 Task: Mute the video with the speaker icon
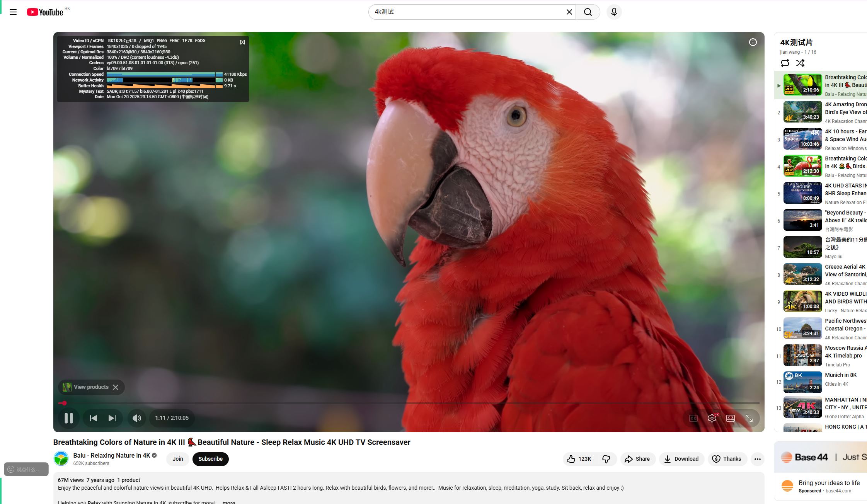click(x=136, y=418)
